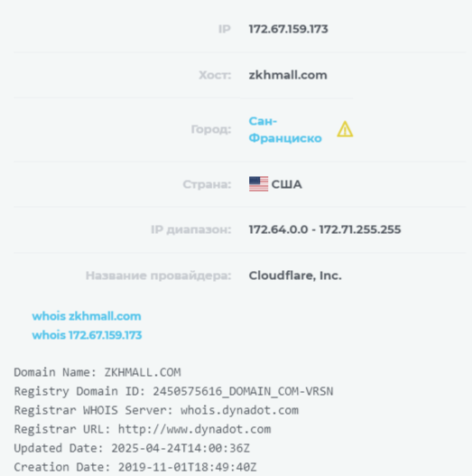Click the IP диапазон: label
Screen dimensions: 472x476
(191, 229)
